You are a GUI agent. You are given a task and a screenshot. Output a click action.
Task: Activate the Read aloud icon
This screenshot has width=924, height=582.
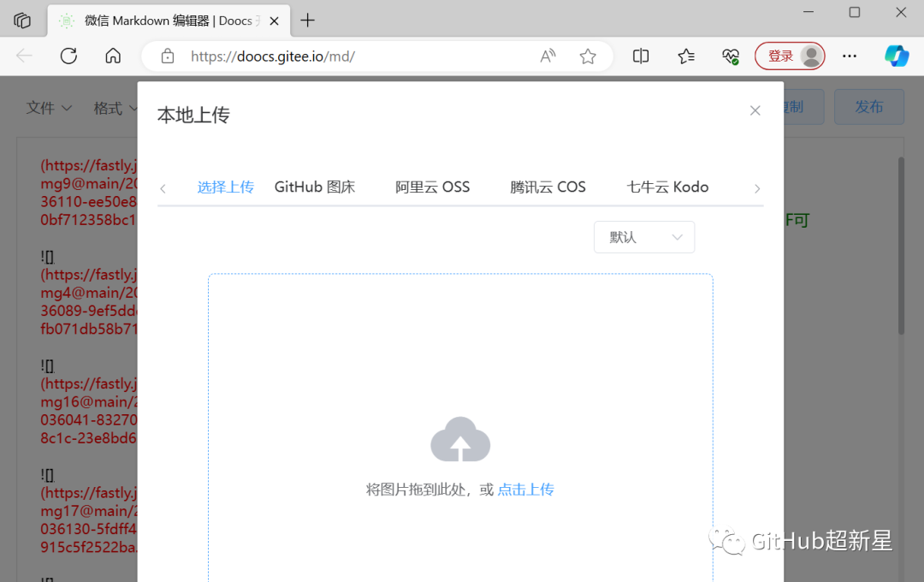pos(548,56)
